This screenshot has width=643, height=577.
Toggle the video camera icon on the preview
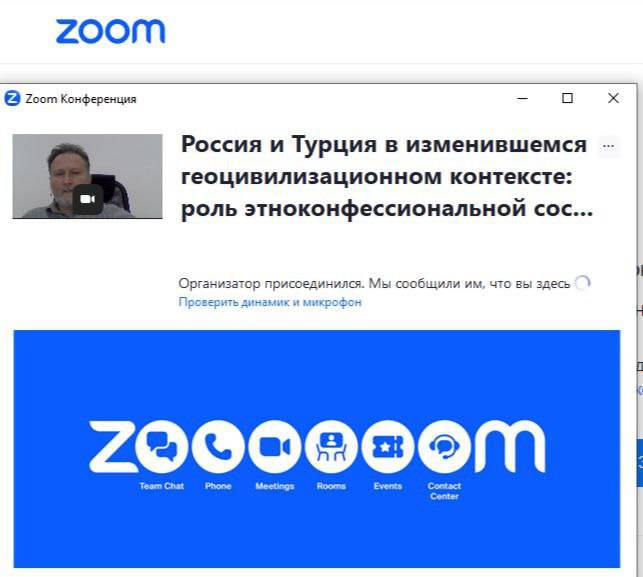87,199
